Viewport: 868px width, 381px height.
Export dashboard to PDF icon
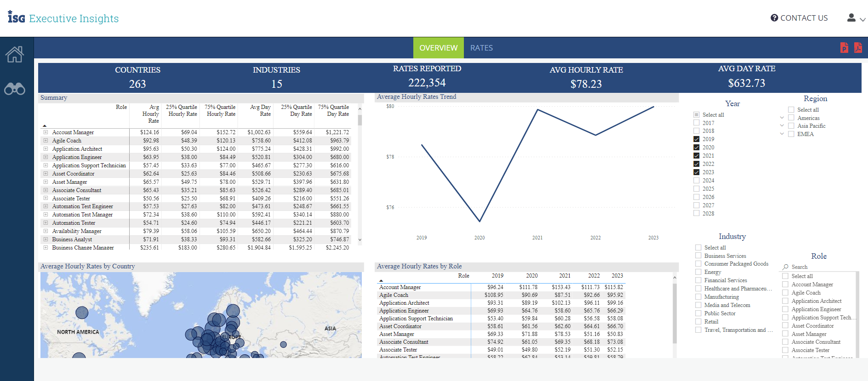tap(858, 47)
